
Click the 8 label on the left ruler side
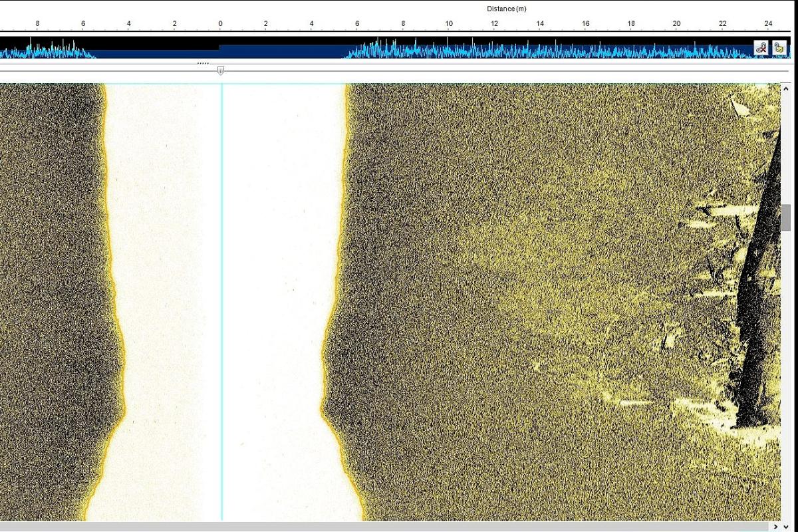click(x=38, y=22)
